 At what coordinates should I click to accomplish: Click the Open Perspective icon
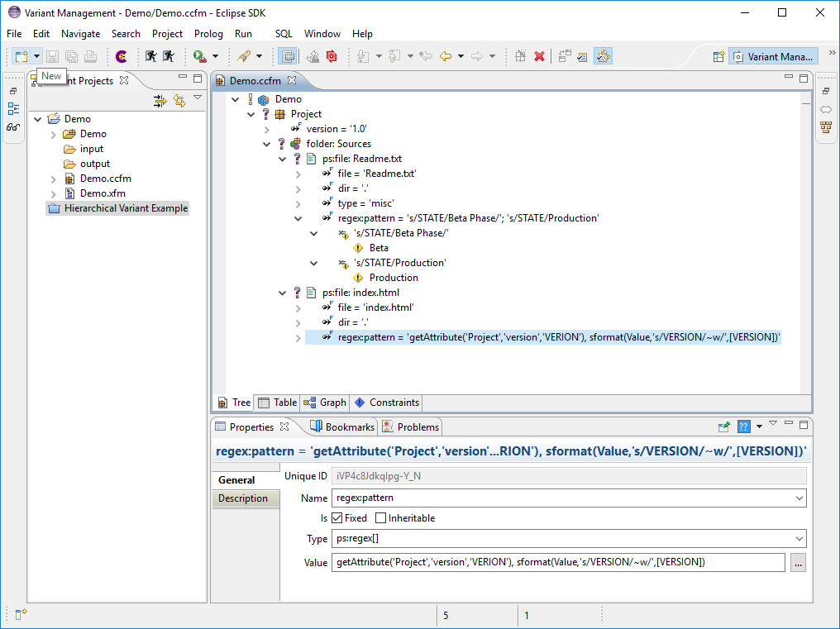tap(718, 57)
